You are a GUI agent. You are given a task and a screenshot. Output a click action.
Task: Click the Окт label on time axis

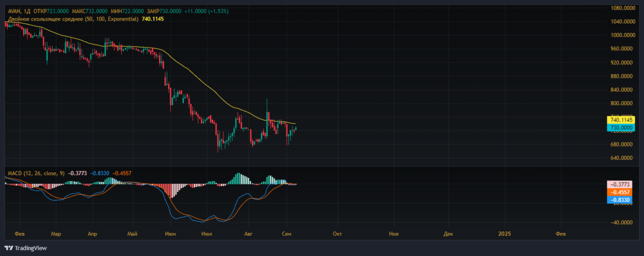(337, 234)
